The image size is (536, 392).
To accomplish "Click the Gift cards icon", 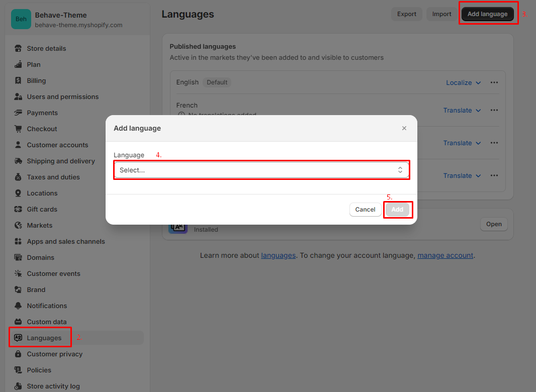I will click(18, 209).
